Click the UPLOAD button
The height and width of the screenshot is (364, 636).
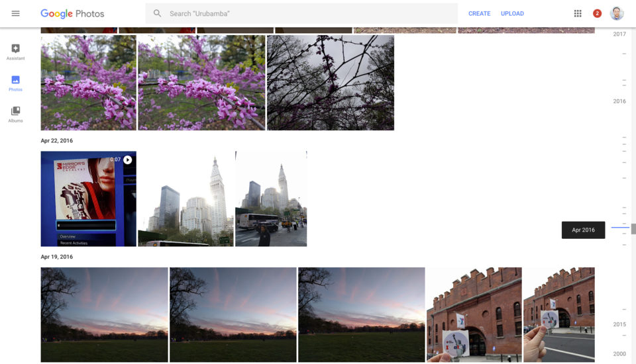[512, 13]
